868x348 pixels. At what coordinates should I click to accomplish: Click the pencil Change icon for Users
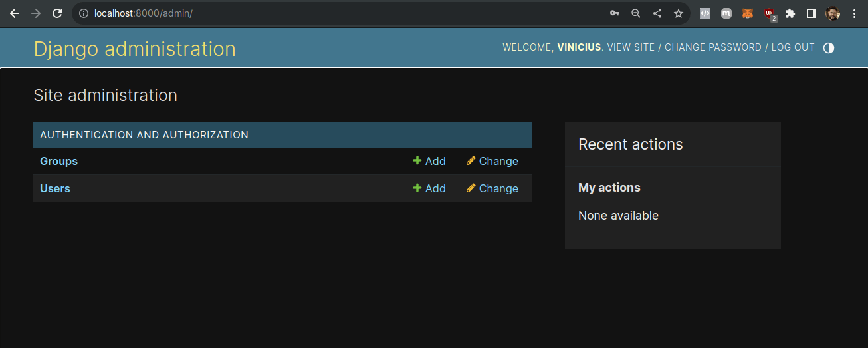[x=471, y=188]
